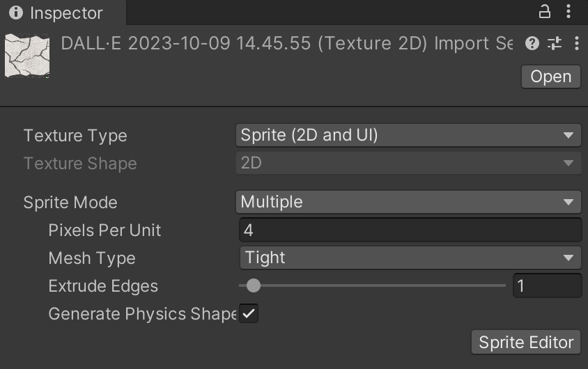Click the Extrude Edges label
This screenshot has width=588, height=369.
click(x=103, y=286)
